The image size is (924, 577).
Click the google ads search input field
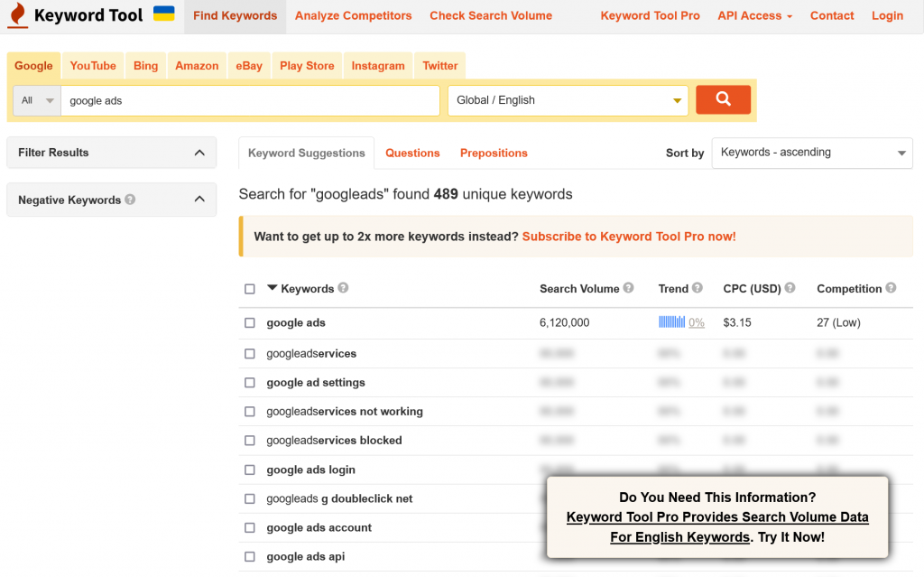tap(251, 100)
